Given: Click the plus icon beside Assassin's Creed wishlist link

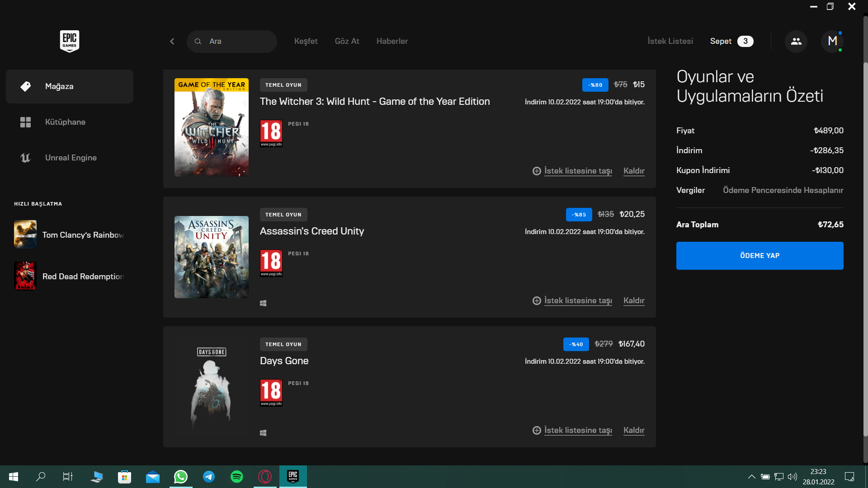Looking at the screenshot, I should 537,300.
